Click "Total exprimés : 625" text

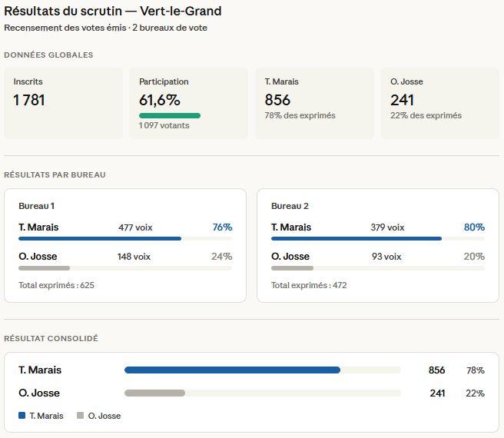point(56,285)
